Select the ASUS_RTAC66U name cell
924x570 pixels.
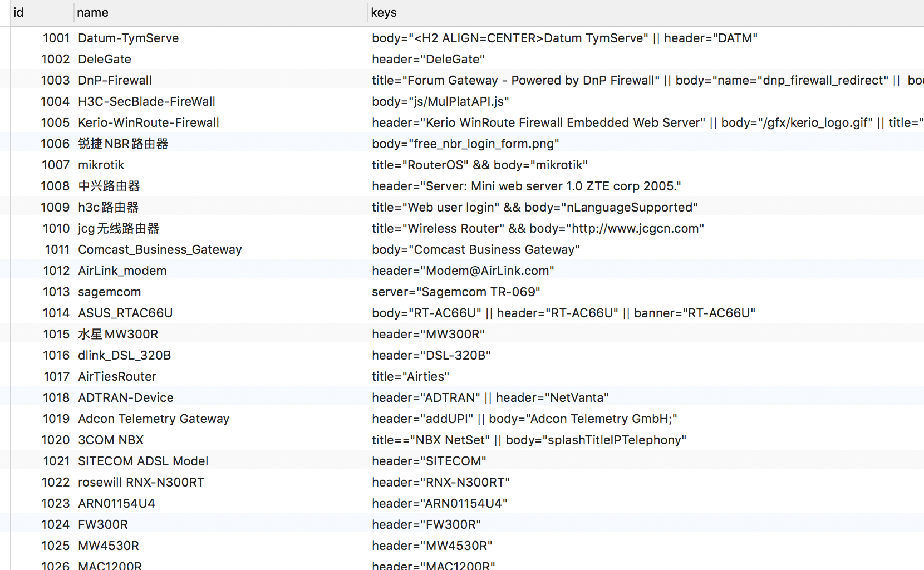click(x=221, y=313)
